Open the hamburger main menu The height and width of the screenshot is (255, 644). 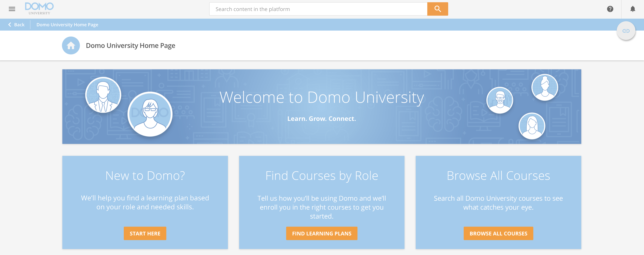12,9
